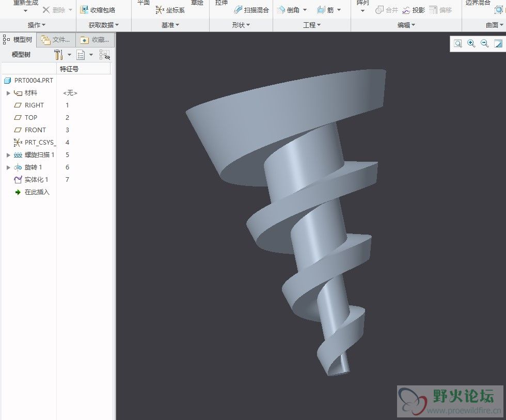Image resolution: width=506 pixels, height=420 pixels.
Task: Click the tree filter search icon
Action: point(104,55)
